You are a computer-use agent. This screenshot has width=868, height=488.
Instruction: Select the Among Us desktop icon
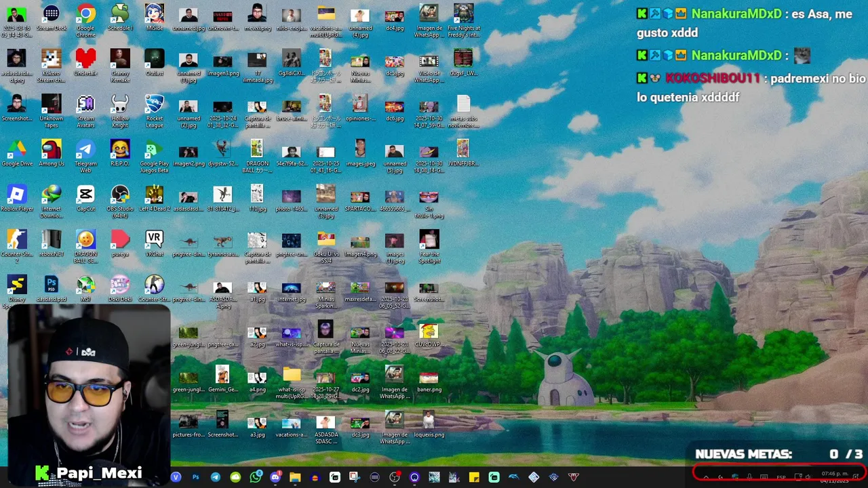point(51,153)
